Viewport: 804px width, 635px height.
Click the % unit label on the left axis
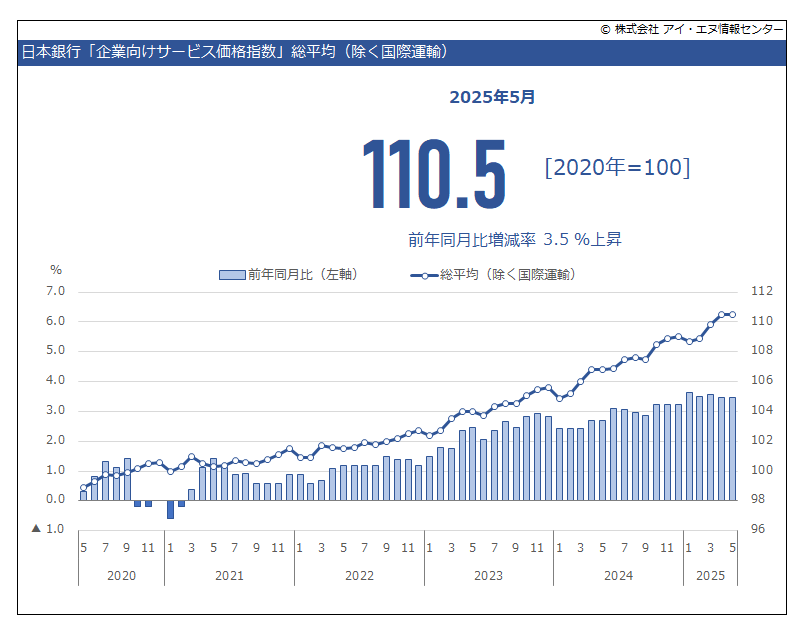pos(56,270)
